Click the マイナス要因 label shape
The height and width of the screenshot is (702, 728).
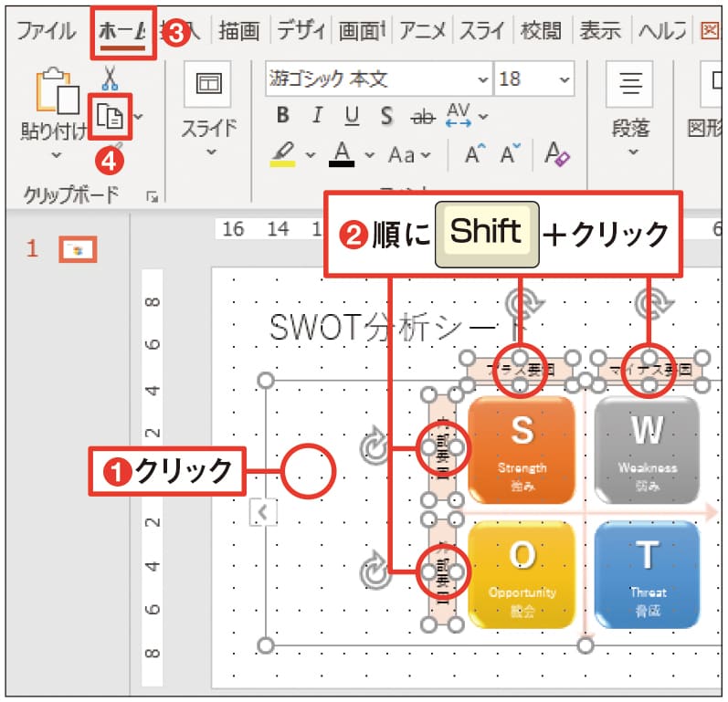[651, 371]
